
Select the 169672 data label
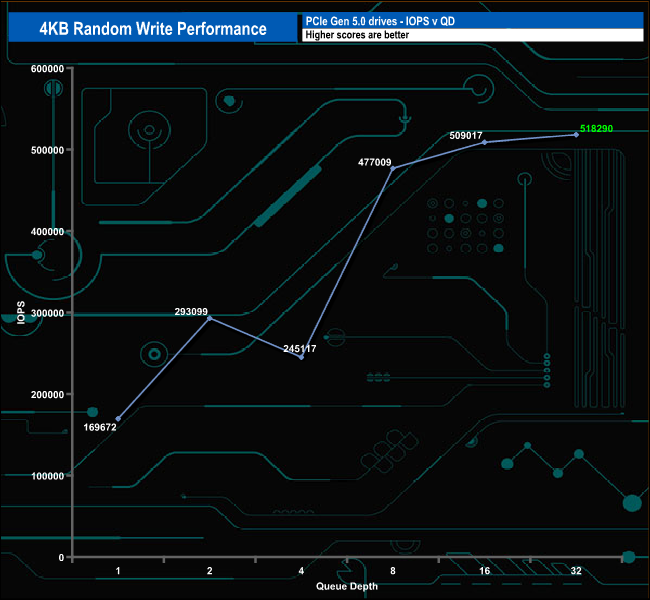point(100,427)
